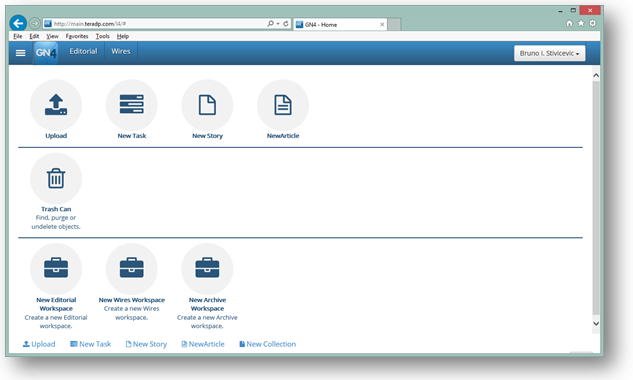
Task: Open a new browser tab
Action: point(394,24)
